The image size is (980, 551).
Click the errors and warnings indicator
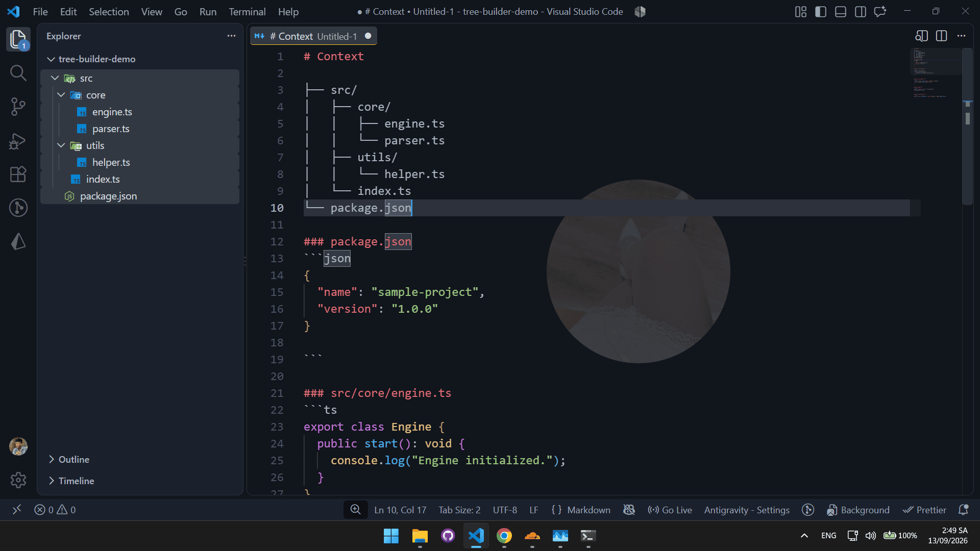coord(55,510)
